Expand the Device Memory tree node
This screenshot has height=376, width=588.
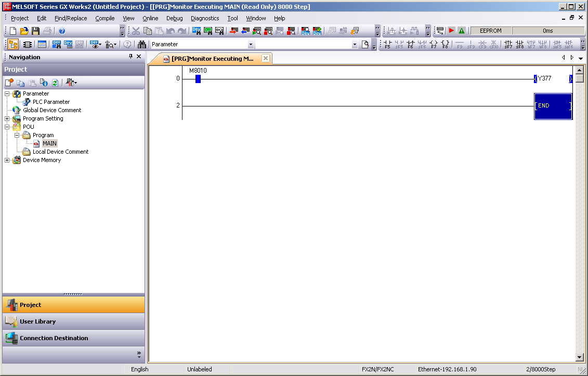[7, 160]
